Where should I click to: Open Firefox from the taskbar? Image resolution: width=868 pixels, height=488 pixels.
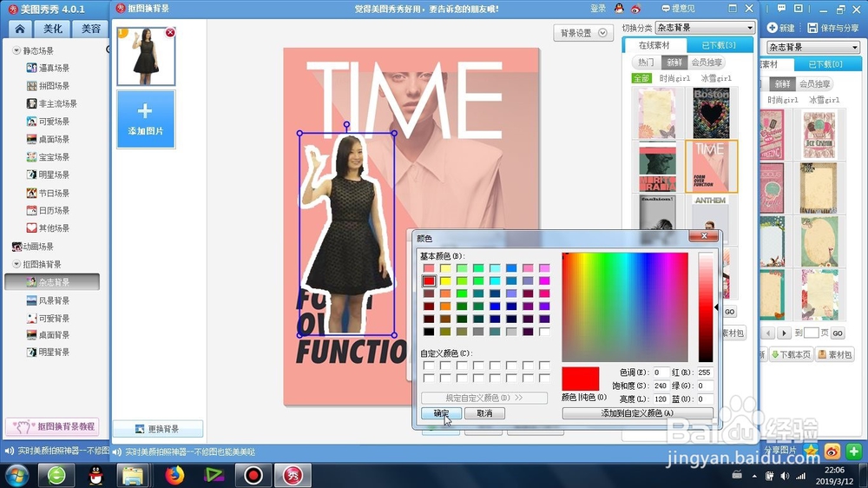[174, 475]
